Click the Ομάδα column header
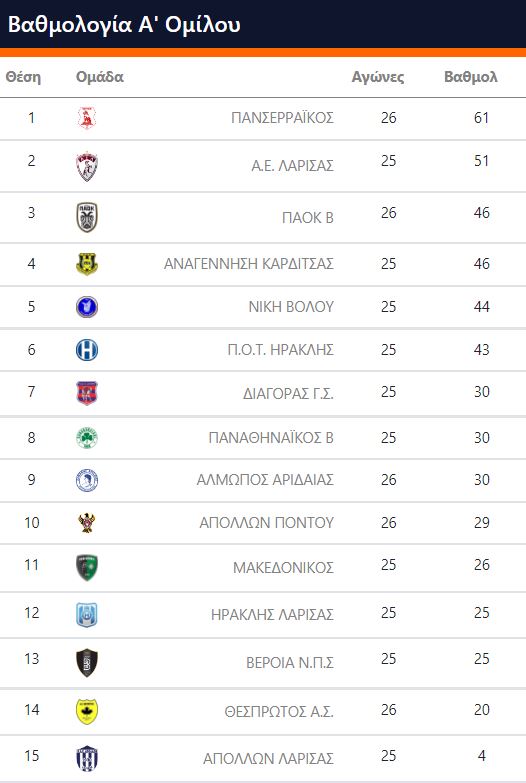This screenshot has height=783, width=526. tap(99, 77)
